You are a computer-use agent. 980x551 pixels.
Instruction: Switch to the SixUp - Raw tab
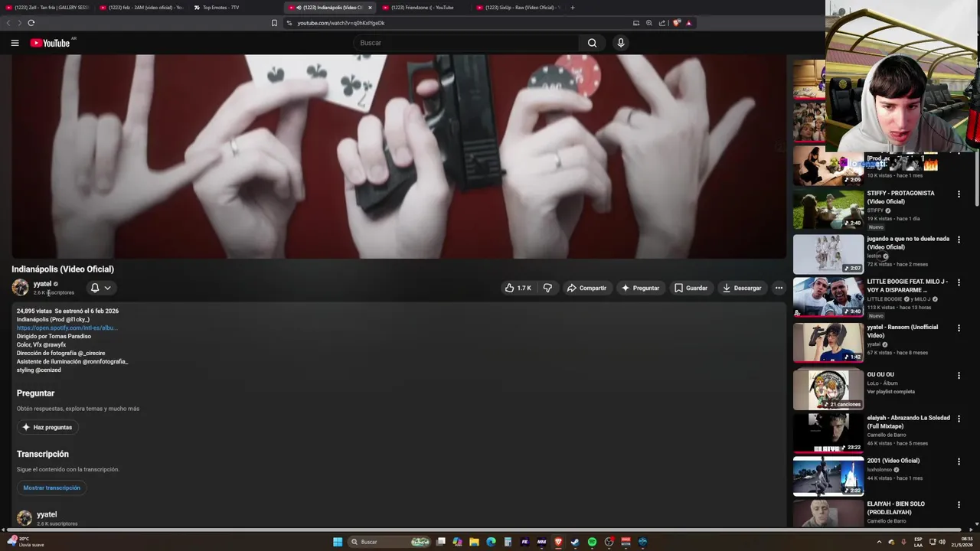tap(519, 8)
